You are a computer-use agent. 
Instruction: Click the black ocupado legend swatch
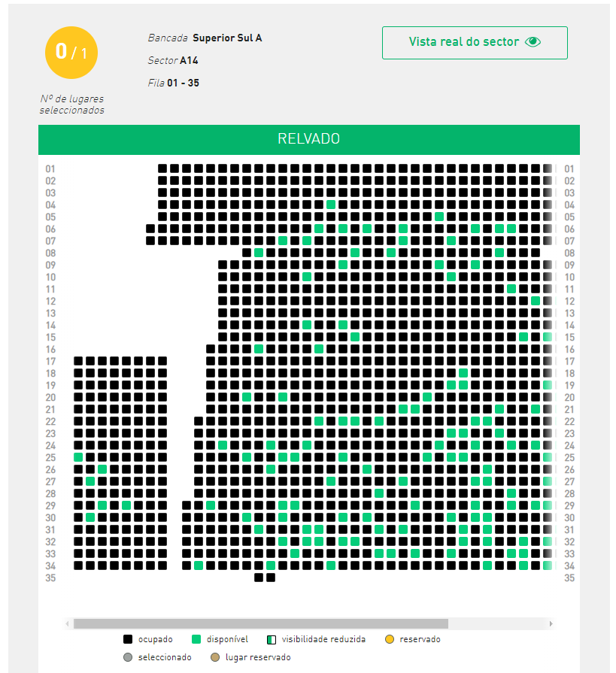(128, 640)
